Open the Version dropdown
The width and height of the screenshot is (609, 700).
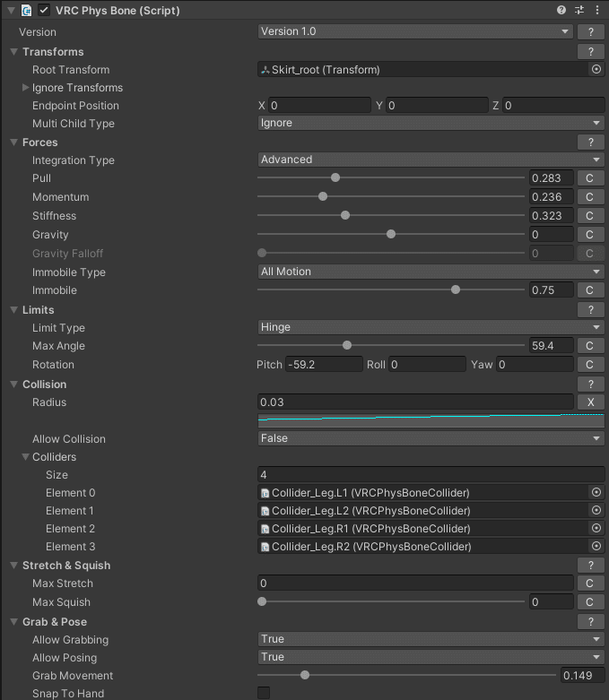[x=415, y=31]
